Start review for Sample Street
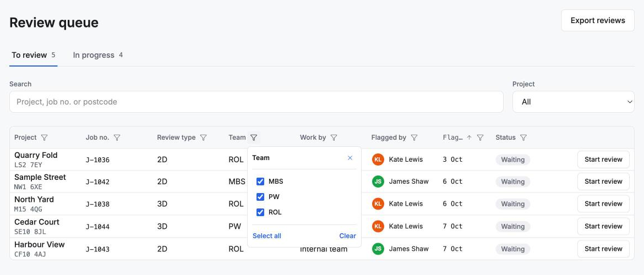The height and width of the screenshot is (275, 644). [603, 182]
